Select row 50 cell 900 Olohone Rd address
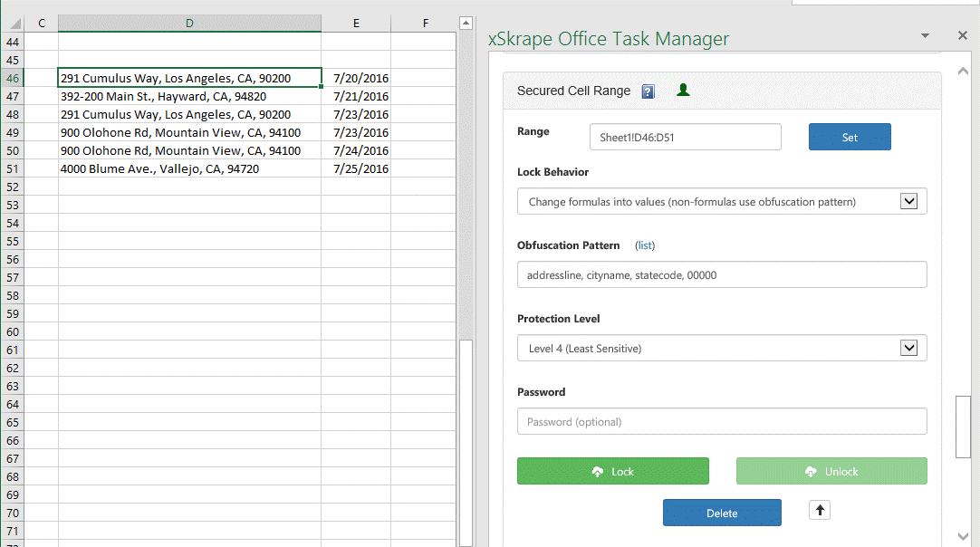Screen dimensions: 980x547 pyautogui.click(x=189, y=150)
